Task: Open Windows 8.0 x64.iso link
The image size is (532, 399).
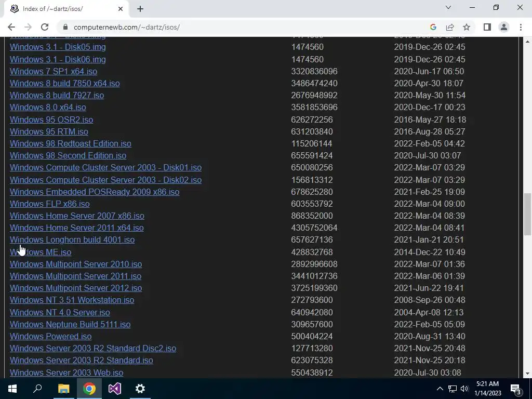Action: click(x=48, y=107)
